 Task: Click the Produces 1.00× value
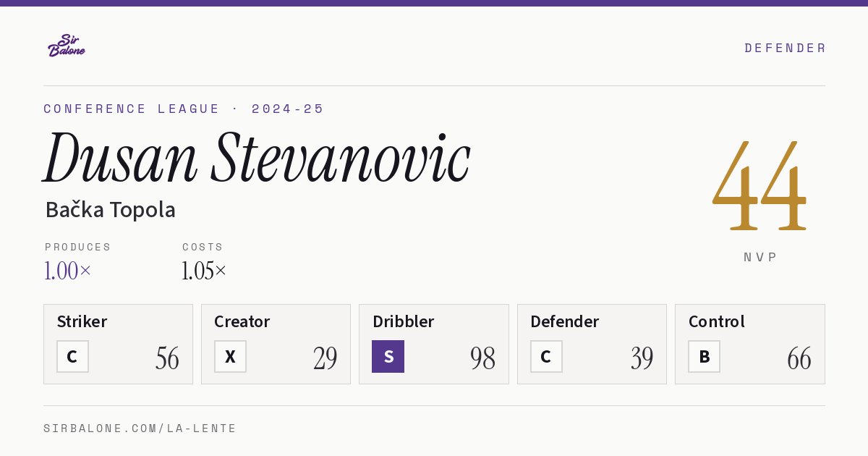(67, 271)
